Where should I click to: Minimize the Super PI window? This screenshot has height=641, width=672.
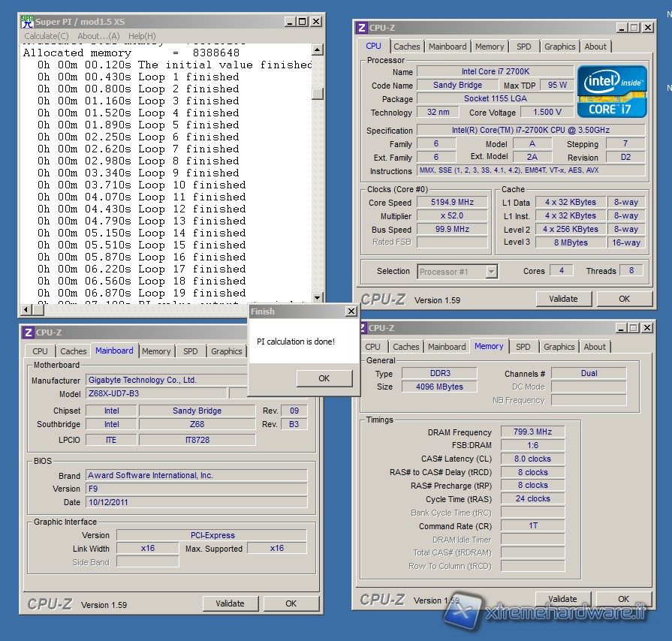(288, 22)
